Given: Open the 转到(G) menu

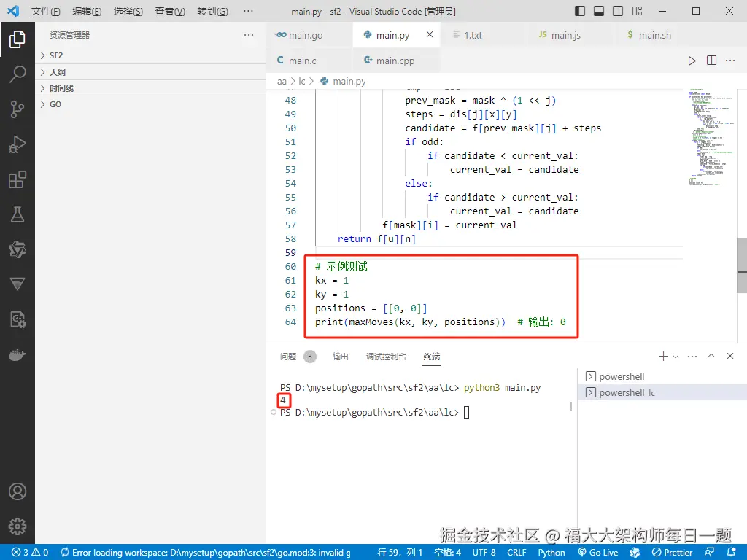Looking at the screenshot, I should [x=212, y=11].
